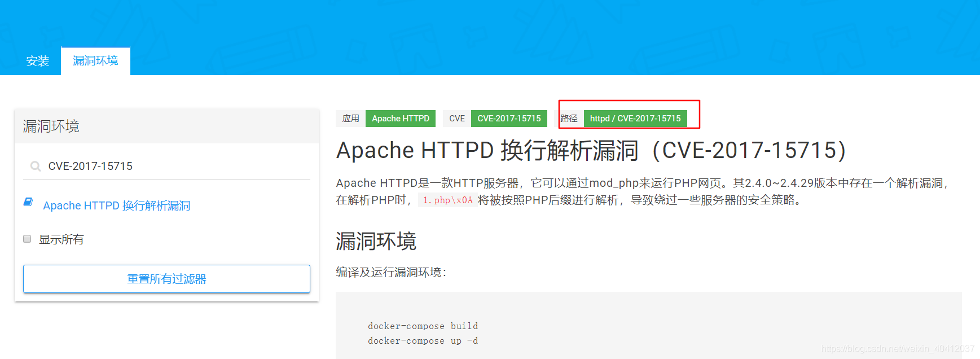Click the 显示所有 label text
This screenshot has width=980, height=359.
(61, 239)
